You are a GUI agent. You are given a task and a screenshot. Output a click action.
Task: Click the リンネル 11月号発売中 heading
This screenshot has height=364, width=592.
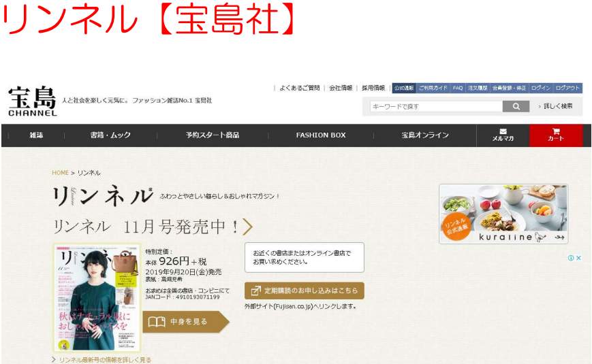pyautogui.click(x=146, y=227)
